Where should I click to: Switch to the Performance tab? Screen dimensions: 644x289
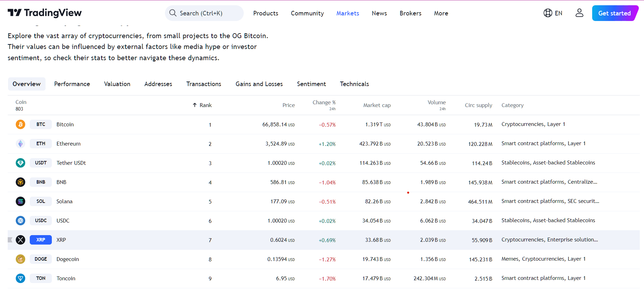click(72, 84)
